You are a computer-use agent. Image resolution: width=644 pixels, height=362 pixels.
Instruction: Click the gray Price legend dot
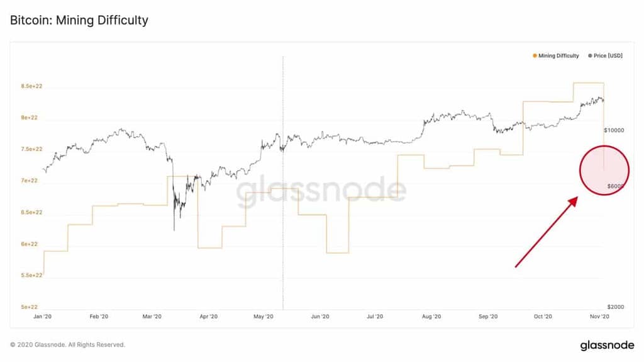590,55
